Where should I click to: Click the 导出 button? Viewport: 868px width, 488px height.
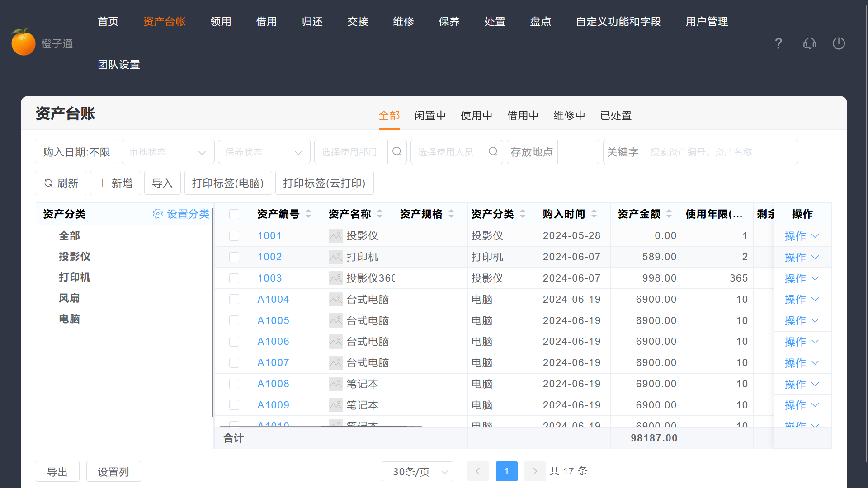pyautogui.click(x=57, y=471)
